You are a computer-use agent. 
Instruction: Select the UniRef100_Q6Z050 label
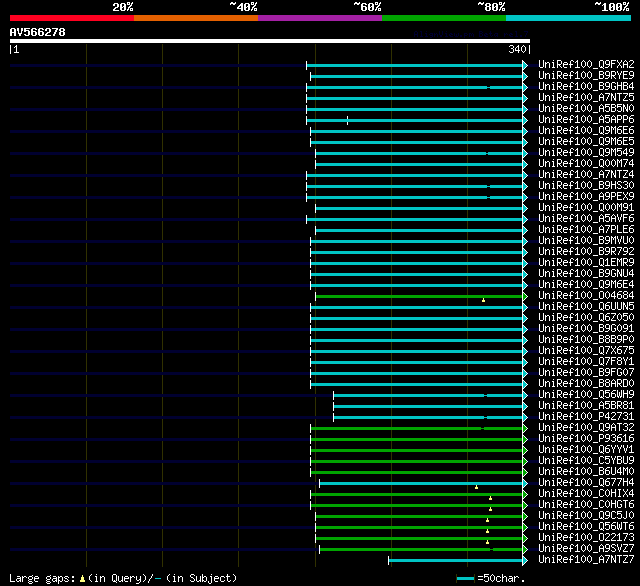586,318
